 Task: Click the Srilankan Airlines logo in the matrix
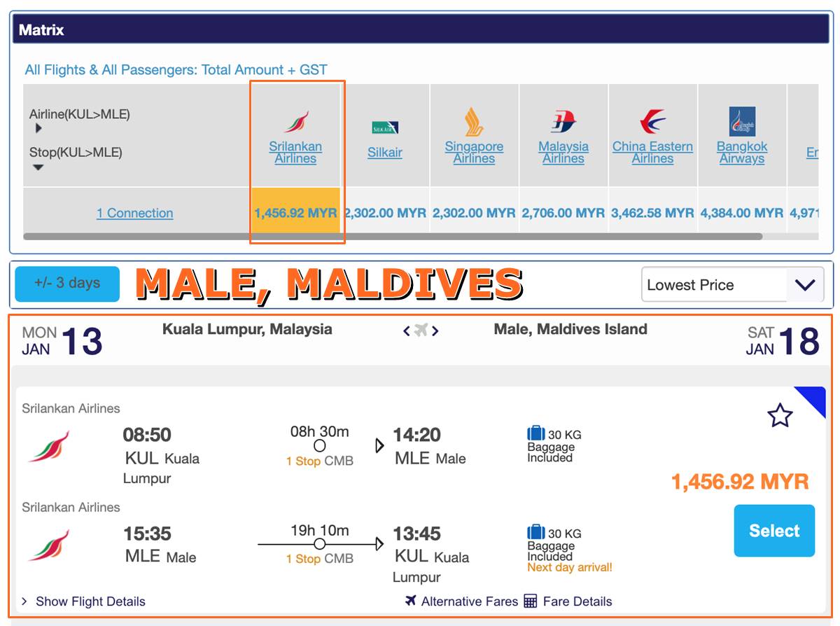click(296, 121)
